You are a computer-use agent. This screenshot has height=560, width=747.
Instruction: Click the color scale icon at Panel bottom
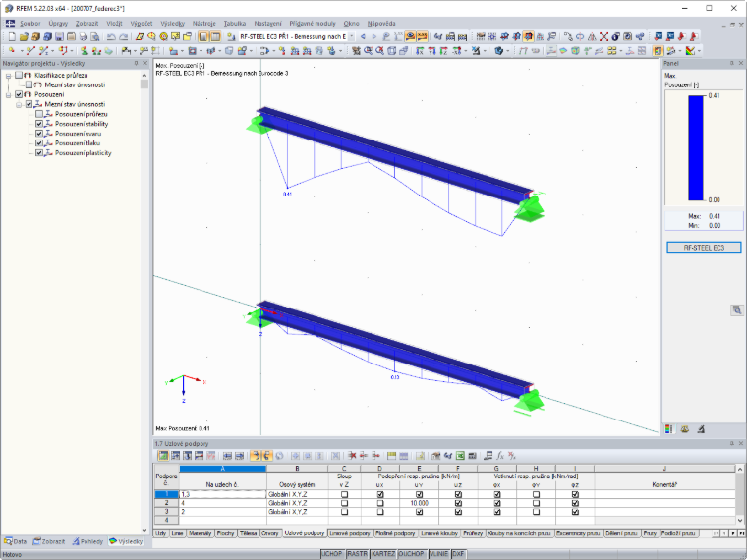click(x=669, y=429)
